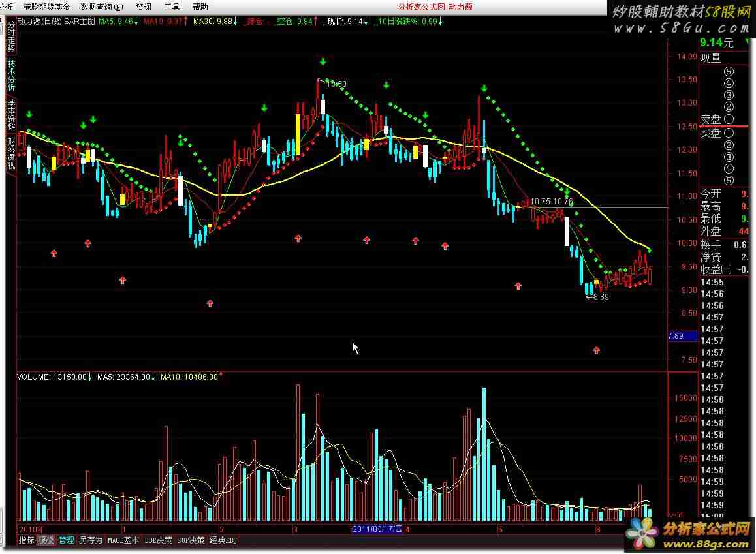Screen dimensions: 756x554
Task: Click the 外盘 row in quote panel
Action: coord(725,231)
